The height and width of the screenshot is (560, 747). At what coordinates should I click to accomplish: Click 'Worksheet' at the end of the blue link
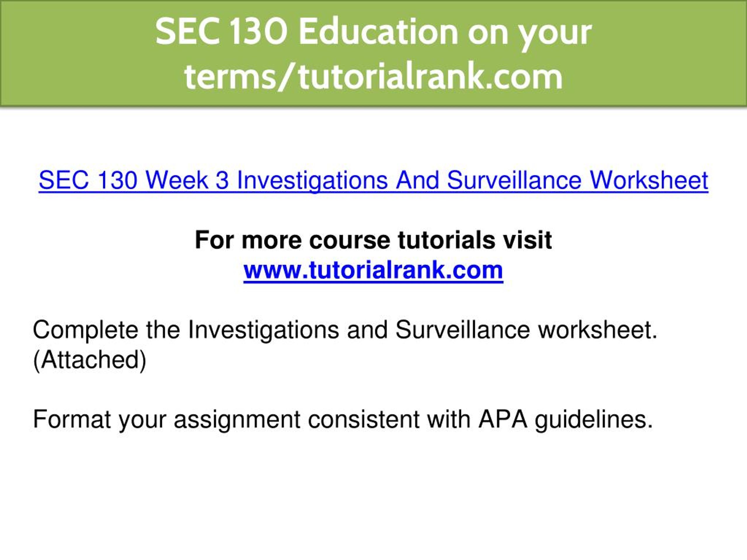point(649,180)
